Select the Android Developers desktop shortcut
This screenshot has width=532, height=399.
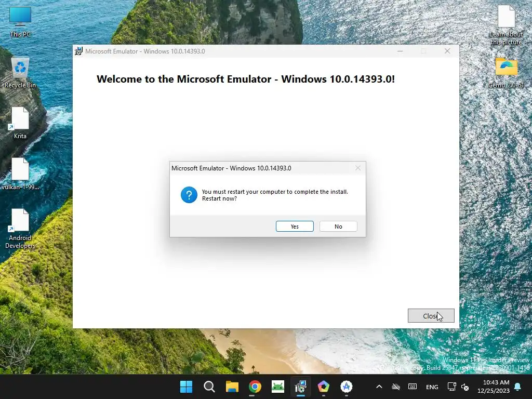point(20,229)
